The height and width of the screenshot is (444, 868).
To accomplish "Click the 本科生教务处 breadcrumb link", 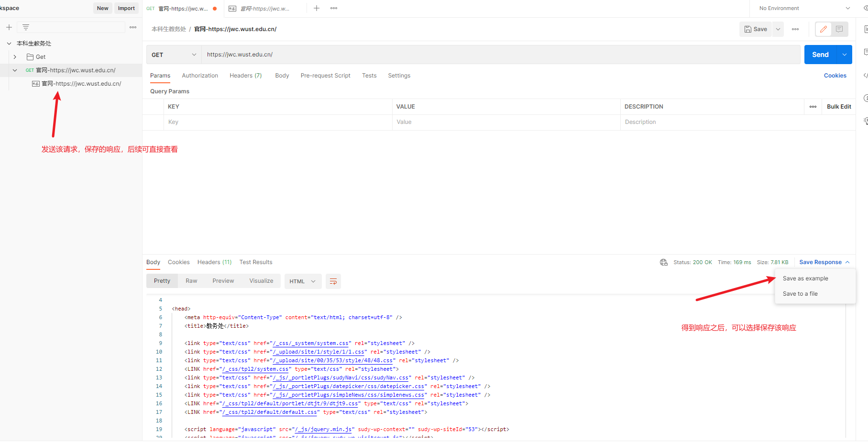I will tap(169, 29).
